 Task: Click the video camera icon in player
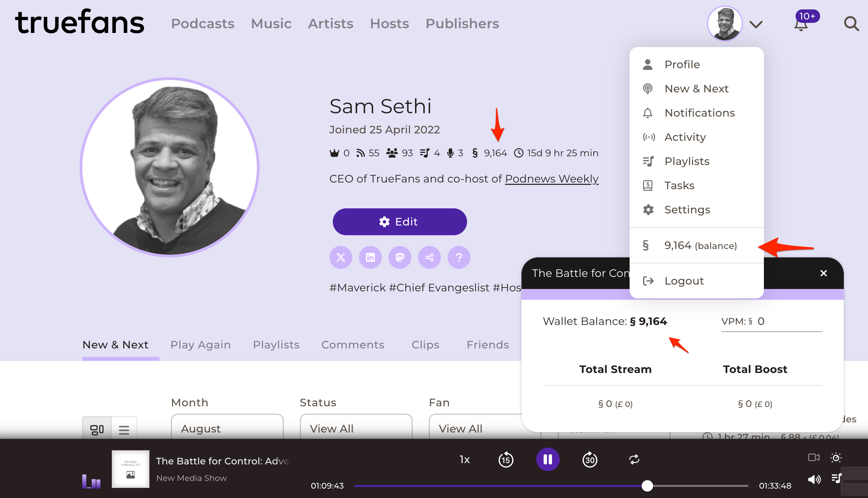coord(814,457)
